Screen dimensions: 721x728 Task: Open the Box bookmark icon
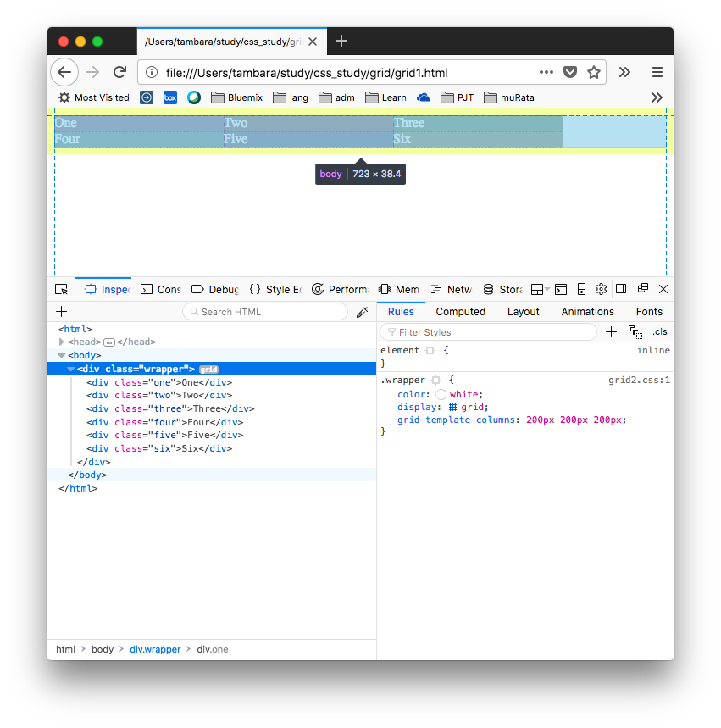pyautogui.click(x=170, y=97)
